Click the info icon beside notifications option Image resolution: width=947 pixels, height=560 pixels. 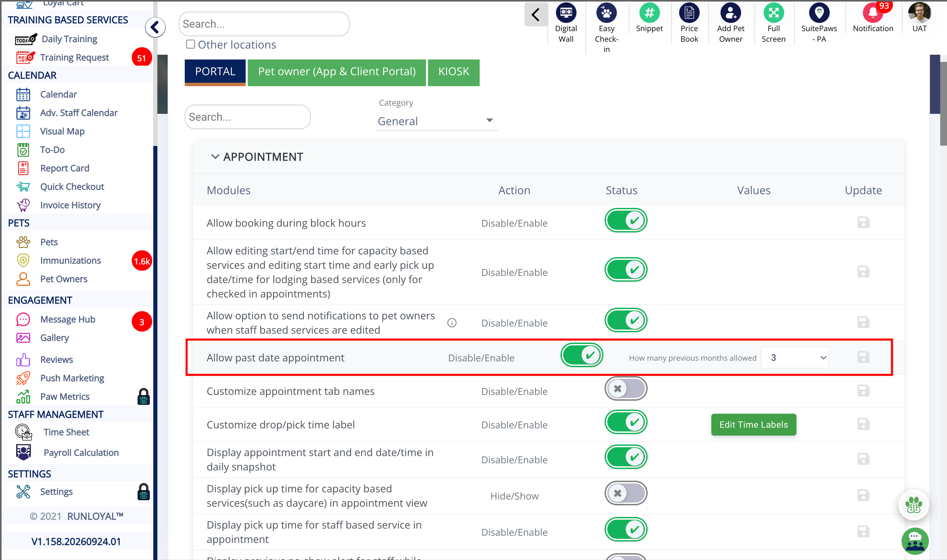(452, 323)
